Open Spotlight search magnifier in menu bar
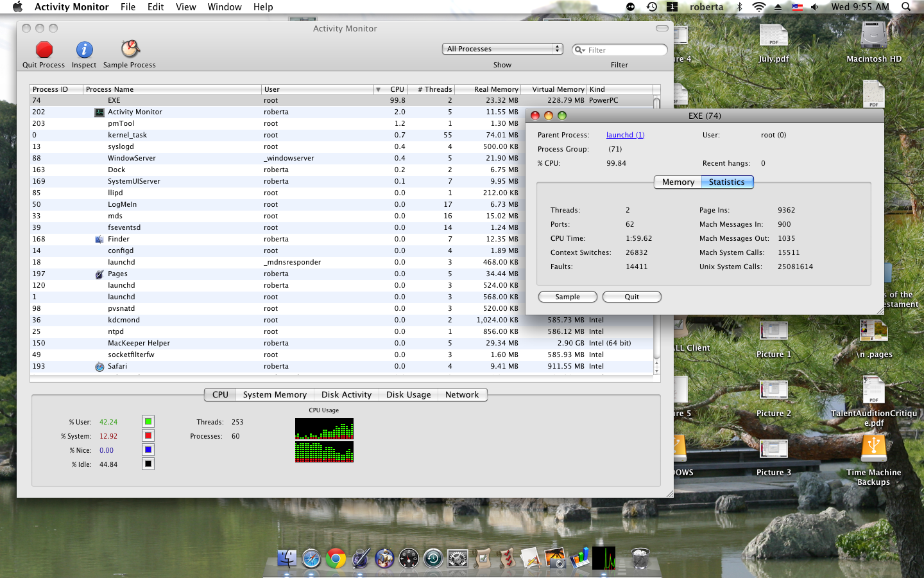Screen dimensions: 924x578 pos(906,7)
